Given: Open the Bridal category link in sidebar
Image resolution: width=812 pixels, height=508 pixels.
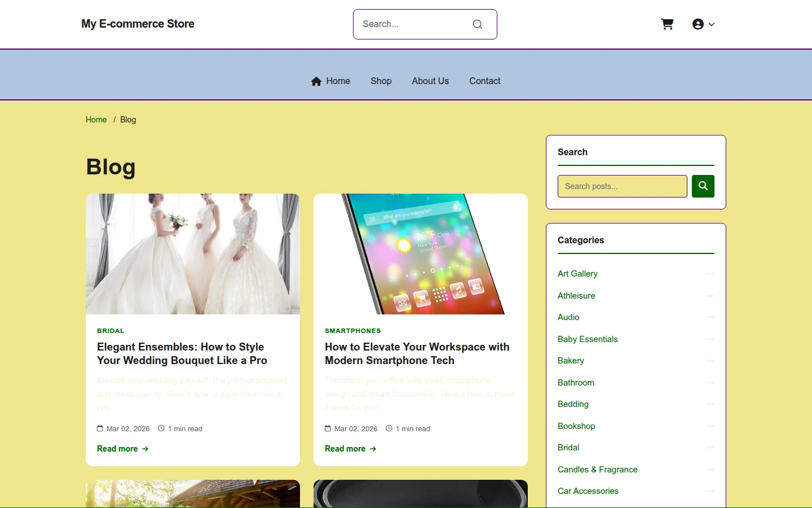Looking at the screenshot, I should pos(568,448).
